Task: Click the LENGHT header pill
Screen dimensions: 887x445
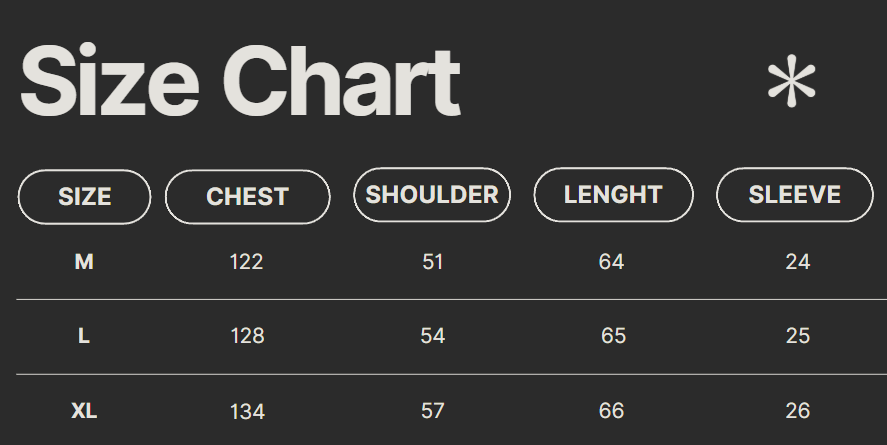Action: pyautogui.click(x=613, y=195)
